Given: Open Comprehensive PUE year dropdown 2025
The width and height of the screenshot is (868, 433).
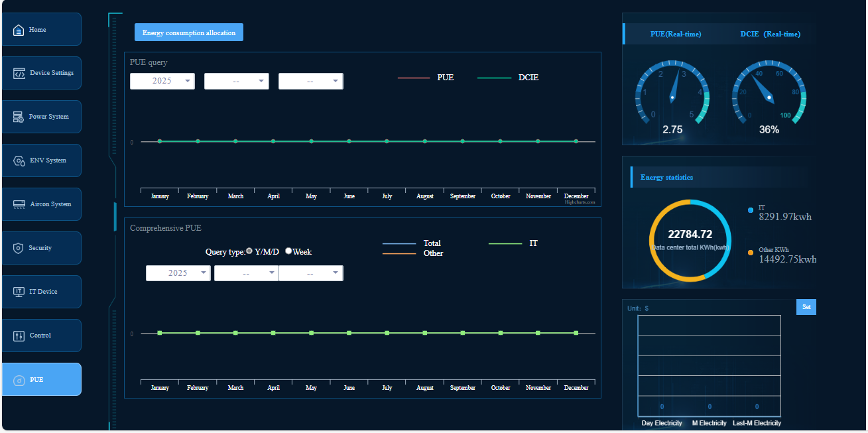Looking at the screenshot, I should tap(178, 273).
